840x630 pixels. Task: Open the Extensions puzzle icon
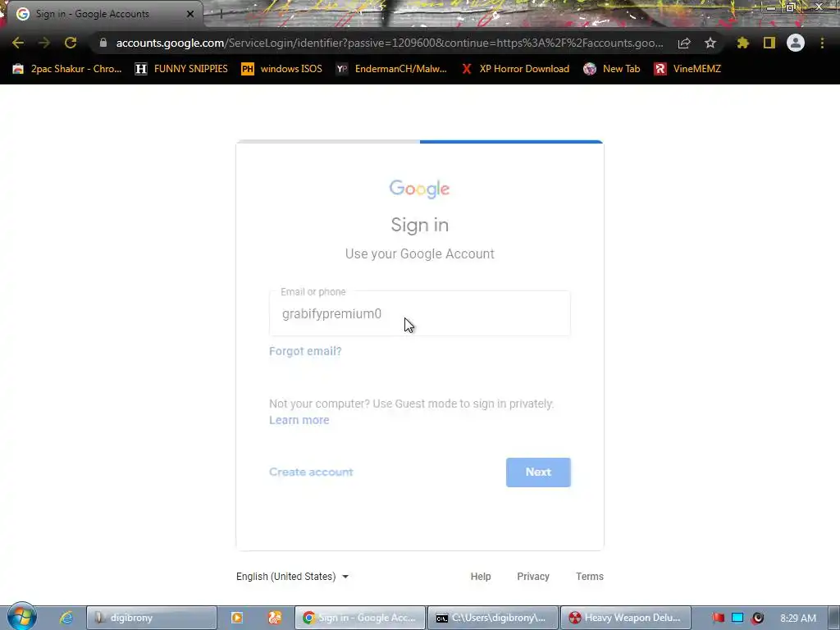pyautogui.click(x=742, y=43)
